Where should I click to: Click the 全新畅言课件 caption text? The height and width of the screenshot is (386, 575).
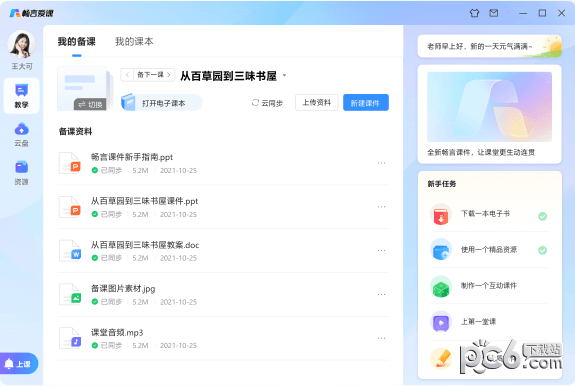click(x=481, y=152)
